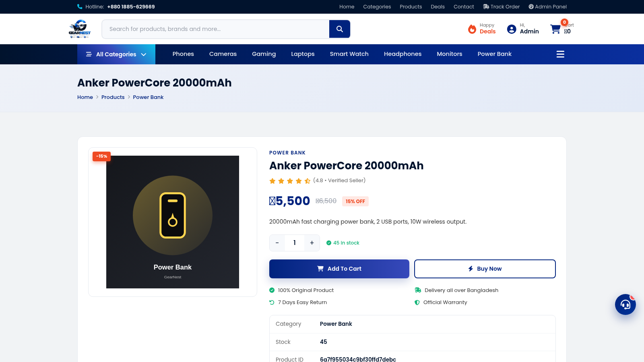Click the quantity input field

click(x=295, y=243)
